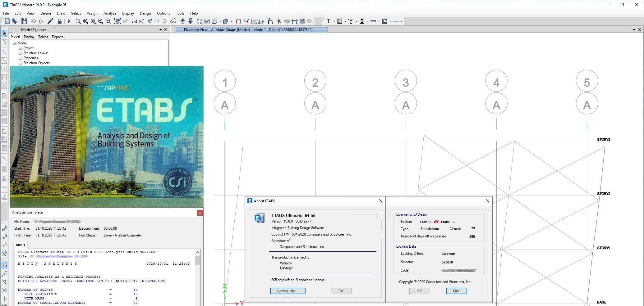This screenshot has height=306, width=644.
Task: Display frame loads icon
Action: [x=254, y=21]
